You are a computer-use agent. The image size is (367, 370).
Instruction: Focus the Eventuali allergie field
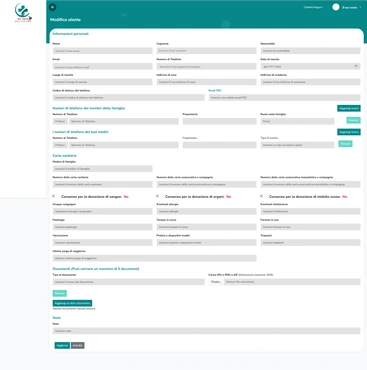(x=206, y=211)
